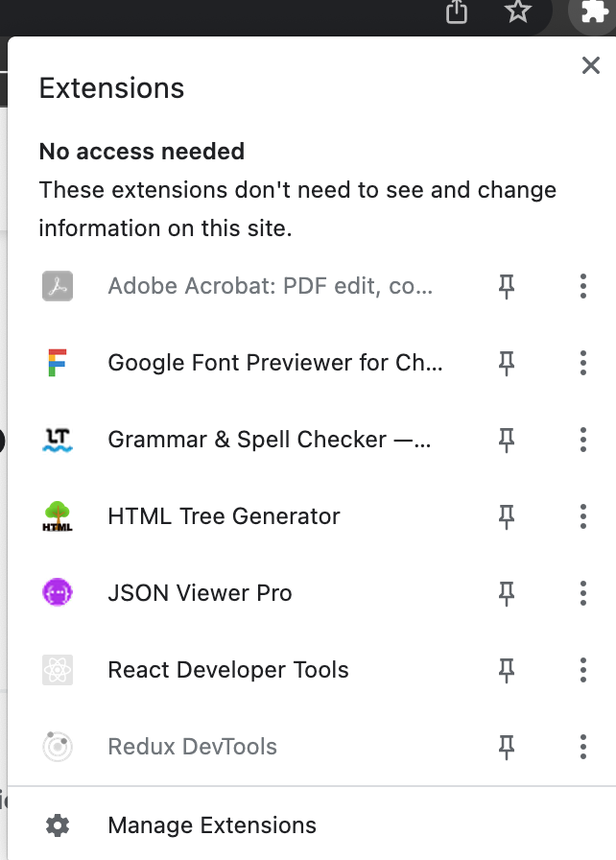Viewport: 616px width, 860px height.
Task: Click the Google Font Previewer icon
Action: pyautogui.click(x=57, y=363)
